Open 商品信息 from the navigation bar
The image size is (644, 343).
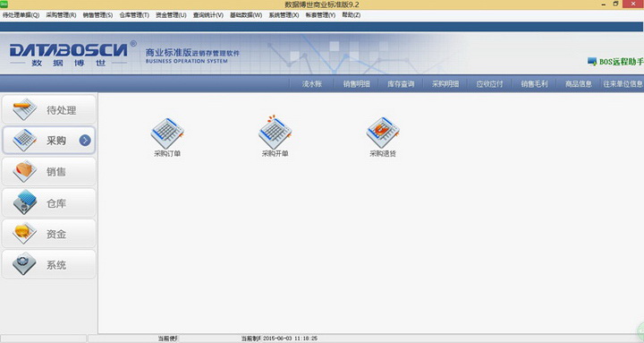[579, 84]
